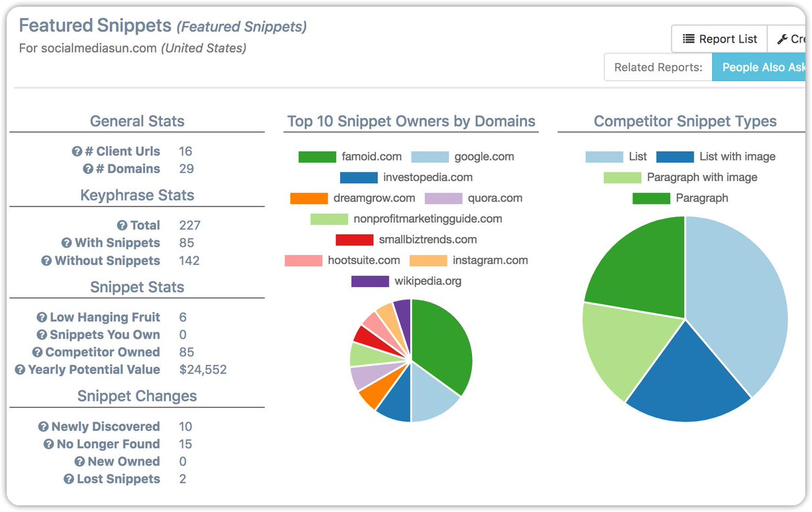Click the "Related Reports:" label
This screenshot has width=812, height=512.
(x=658, y=67)
